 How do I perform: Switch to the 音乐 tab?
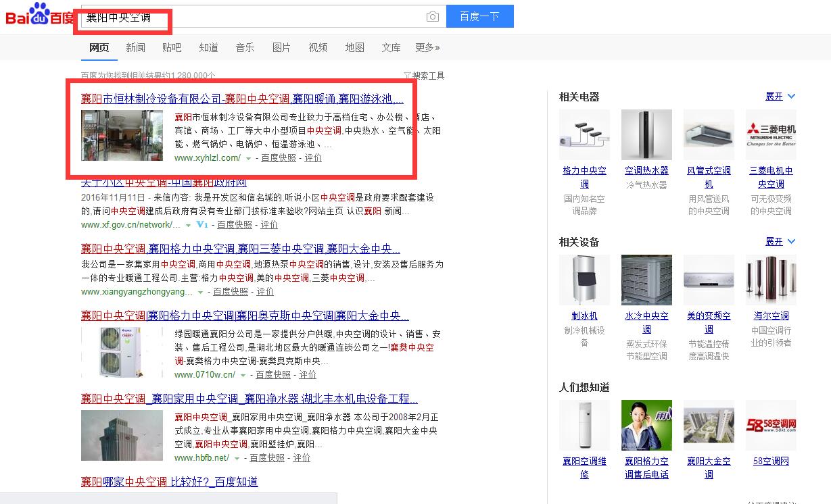(245, 47)
